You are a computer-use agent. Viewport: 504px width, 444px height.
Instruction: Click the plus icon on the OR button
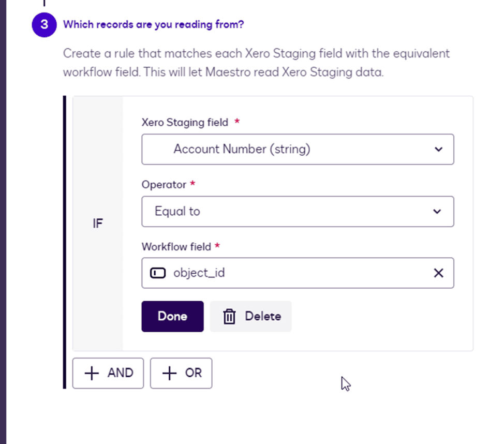click(x=169, y=373)
